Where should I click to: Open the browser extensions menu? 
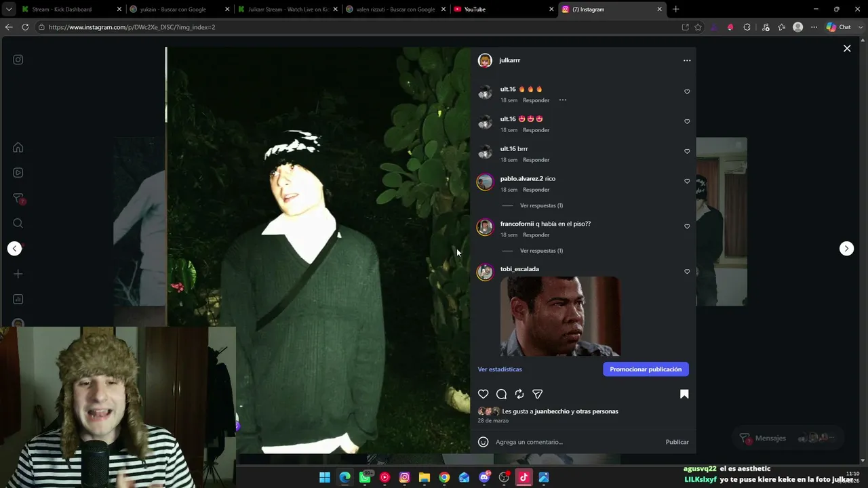[747, 27]
